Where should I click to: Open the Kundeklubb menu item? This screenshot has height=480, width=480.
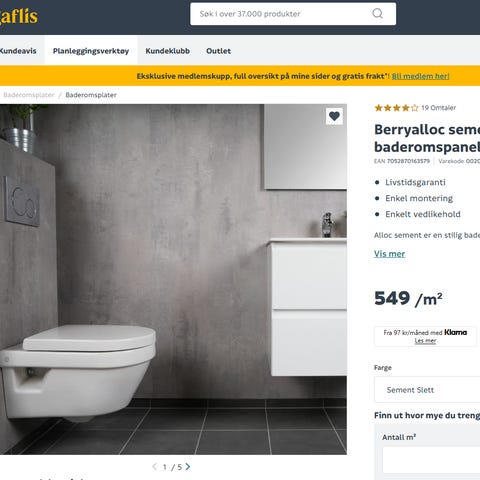coord(168,51)
